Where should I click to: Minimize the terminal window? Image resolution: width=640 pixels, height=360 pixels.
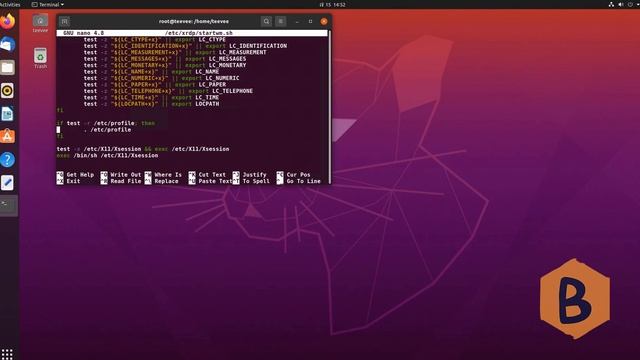297,21
